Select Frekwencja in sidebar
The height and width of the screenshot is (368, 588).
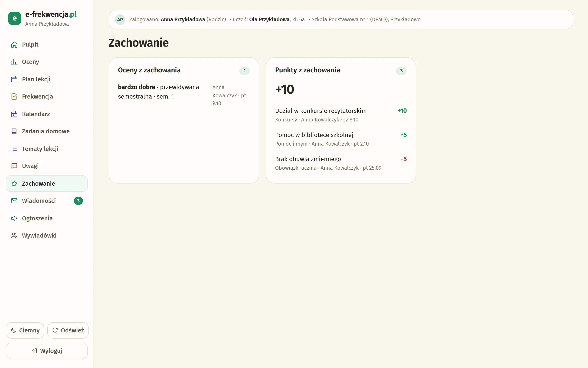pyautogui.click(x=47, y=97)
